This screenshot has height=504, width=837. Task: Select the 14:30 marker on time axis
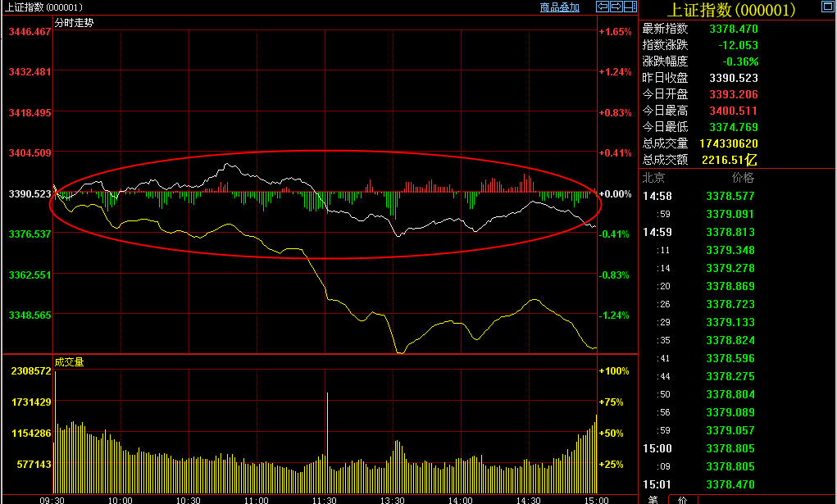tap(528, 499)
